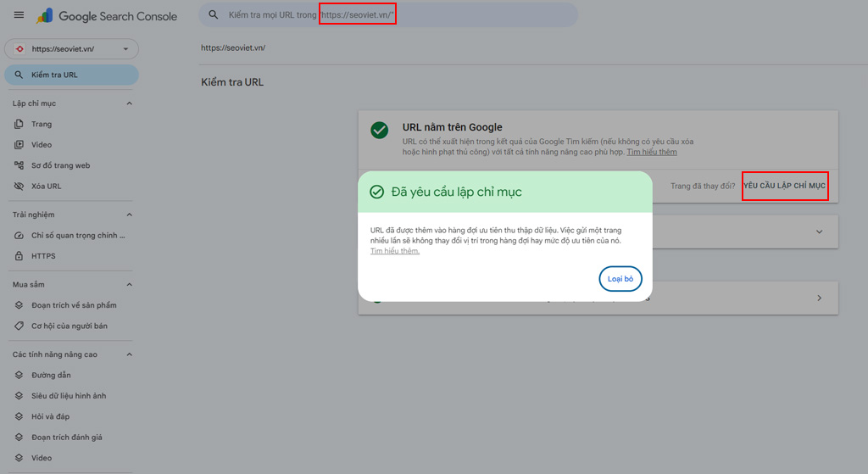Viewport: 868px width, 474px height.
Task: Collapse the Mua sắm section
Action: pos(129,285)
